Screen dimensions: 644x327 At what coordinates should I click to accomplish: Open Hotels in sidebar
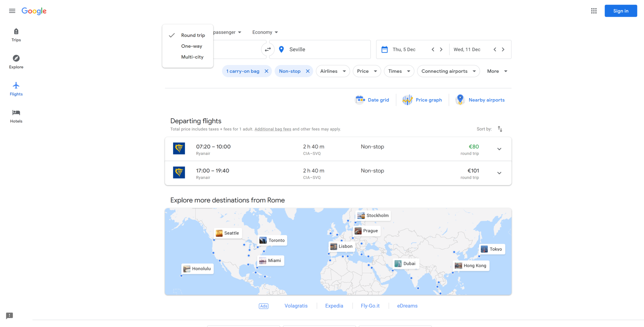pos(16,116)
